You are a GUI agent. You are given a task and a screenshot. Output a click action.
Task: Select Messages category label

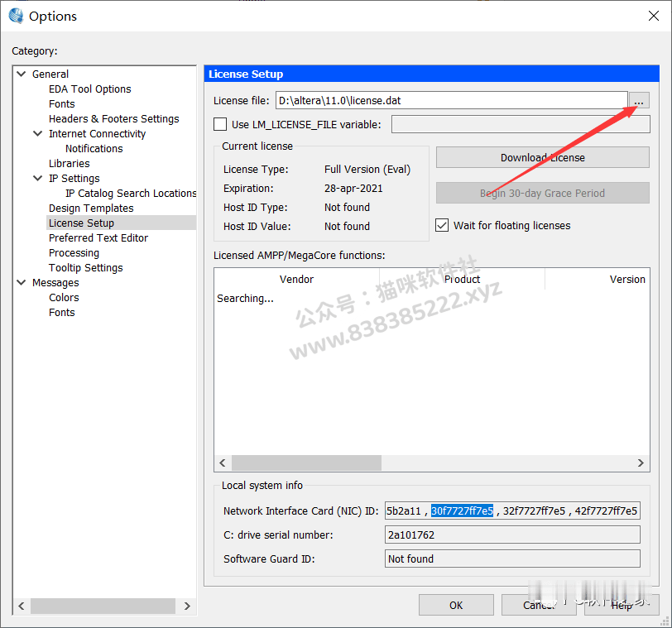point(55,283)
